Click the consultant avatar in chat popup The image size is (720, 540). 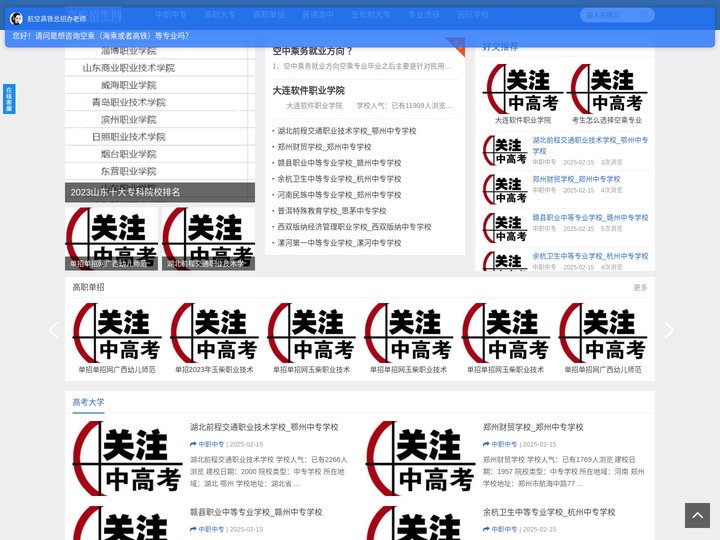click(17, 18)
